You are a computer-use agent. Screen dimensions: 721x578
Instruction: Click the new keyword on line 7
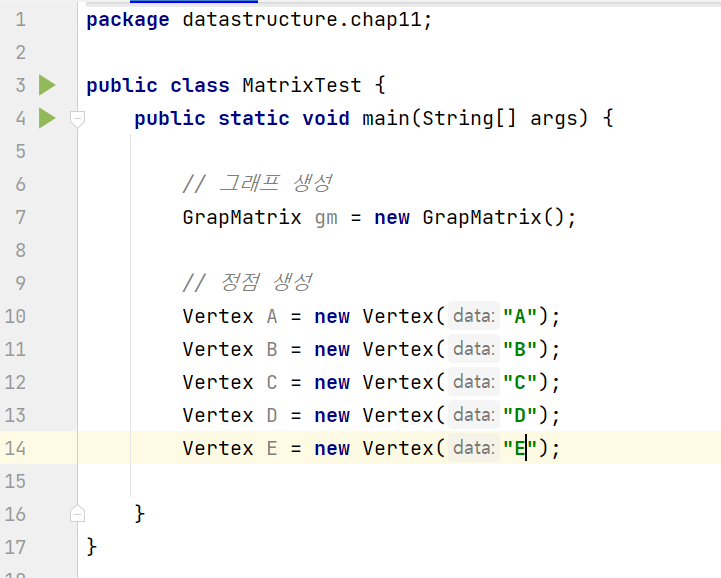[x=392, y=218]
